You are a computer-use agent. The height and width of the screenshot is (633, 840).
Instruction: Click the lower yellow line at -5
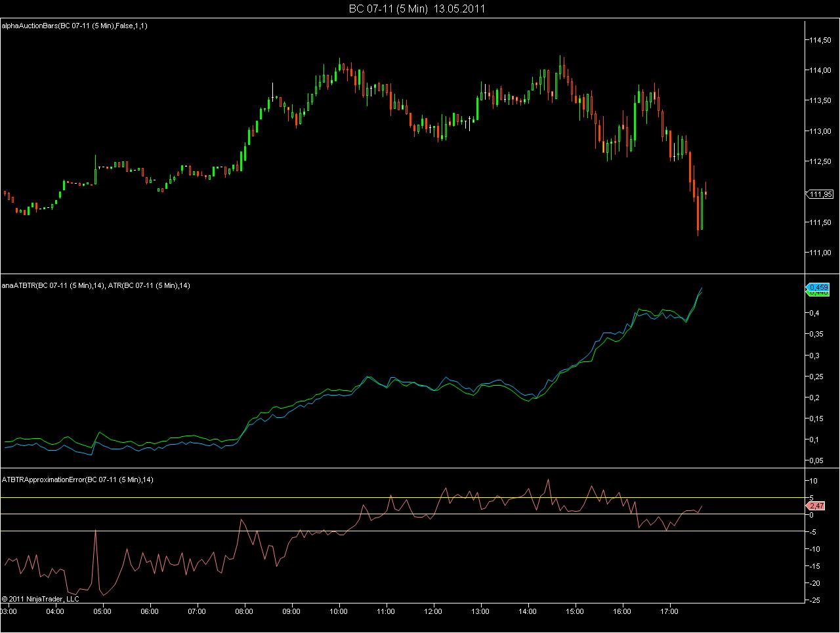click(402, 531)
